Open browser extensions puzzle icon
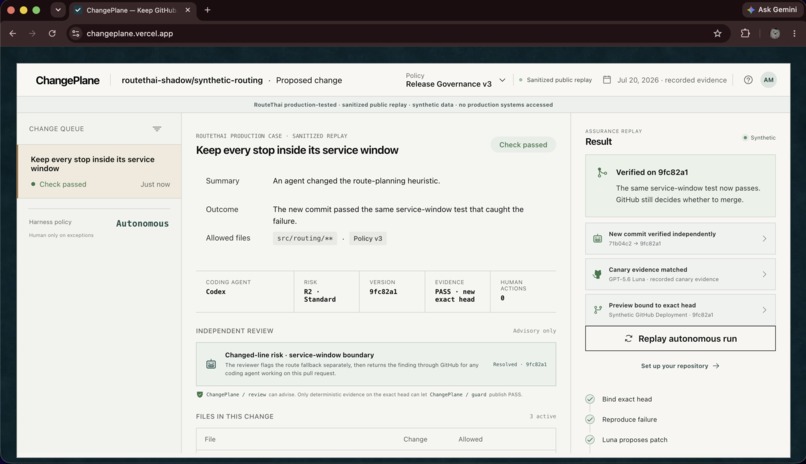806x464 pixels. click(x=745, y=33)
